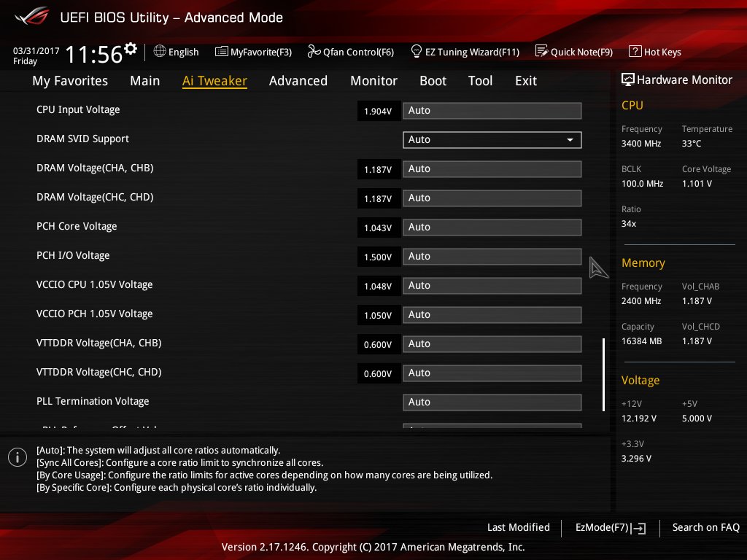Click the 16384 MB capacity value

(641, 341)
